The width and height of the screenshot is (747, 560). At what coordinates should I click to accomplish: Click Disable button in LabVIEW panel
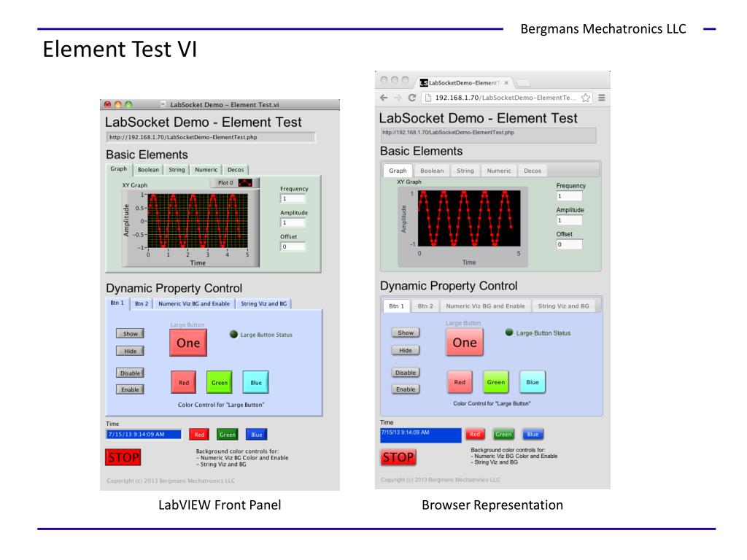[130, 373]
